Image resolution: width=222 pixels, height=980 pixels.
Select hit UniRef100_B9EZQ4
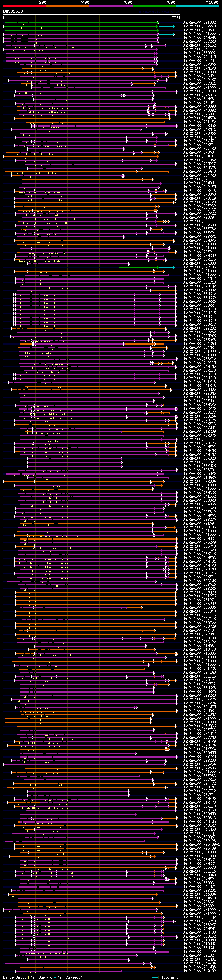click(x=199, y=60)
